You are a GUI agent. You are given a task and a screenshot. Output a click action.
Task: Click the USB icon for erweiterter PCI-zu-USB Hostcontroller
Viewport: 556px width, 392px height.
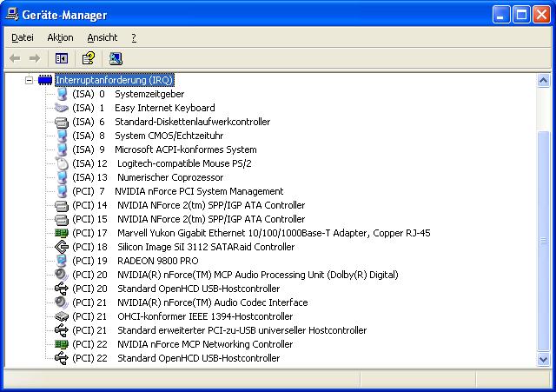tap(62, 330)
